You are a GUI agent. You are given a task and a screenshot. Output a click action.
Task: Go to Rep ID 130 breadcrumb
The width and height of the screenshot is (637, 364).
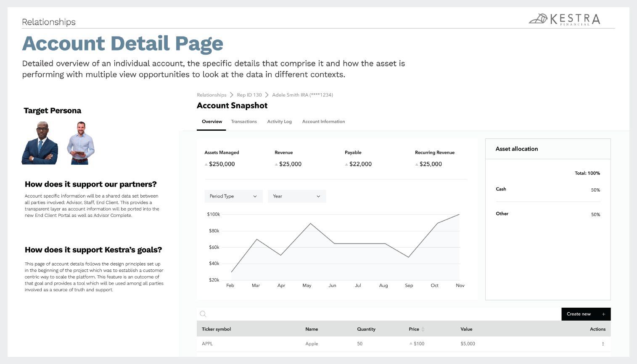pos(249,95)
